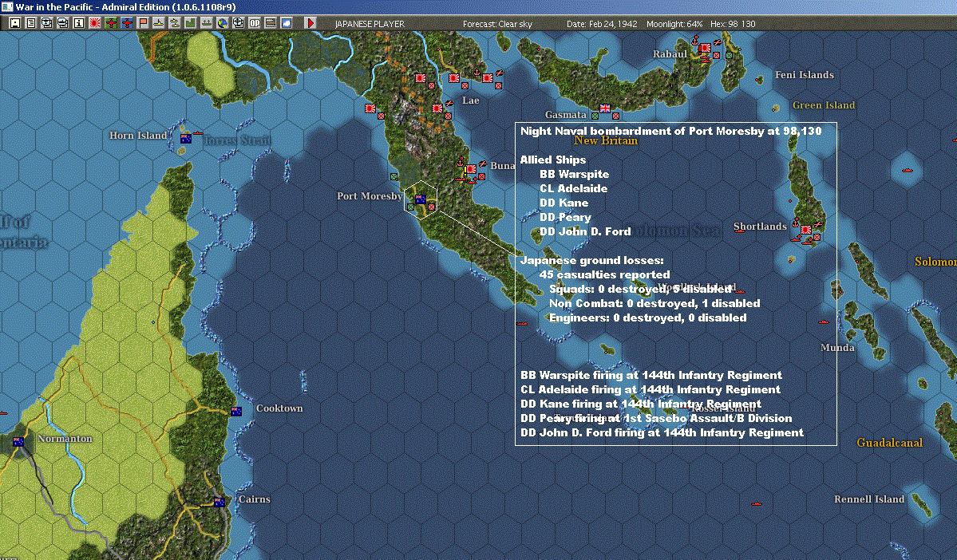Image resolution: width=957 pixels, height=560 pixels.
Task: Click the cloud weather icon
Action: click(287, 23)
